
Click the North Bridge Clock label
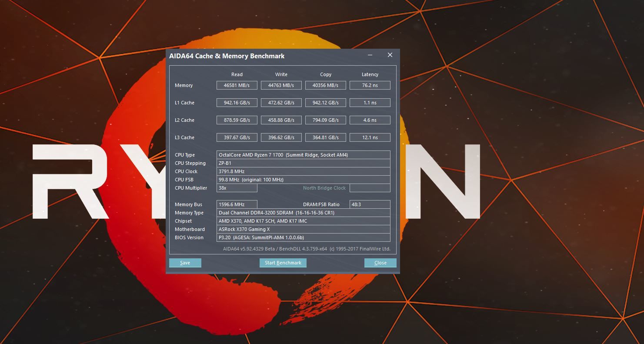coord(324,188)
